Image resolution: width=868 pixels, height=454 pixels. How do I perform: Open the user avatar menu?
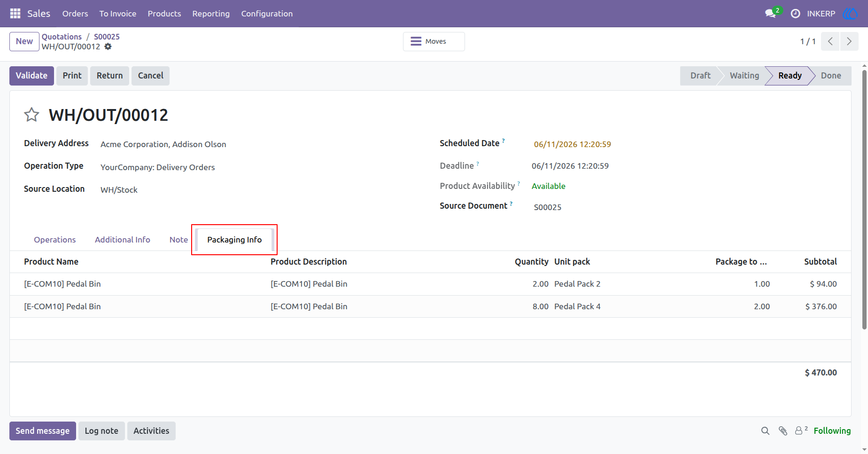coord(850,14)
